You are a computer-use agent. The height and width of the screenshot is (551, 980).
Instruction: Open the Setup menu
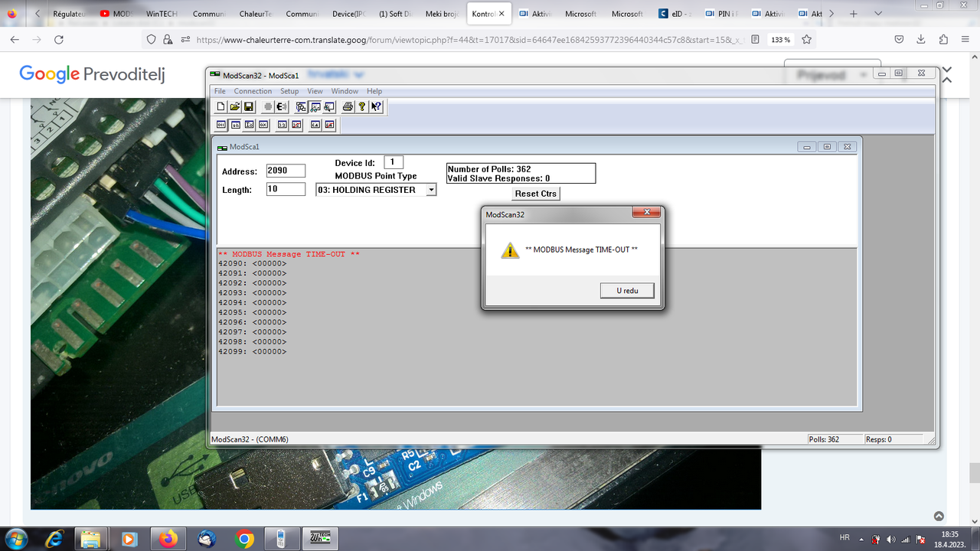(289, 91)
